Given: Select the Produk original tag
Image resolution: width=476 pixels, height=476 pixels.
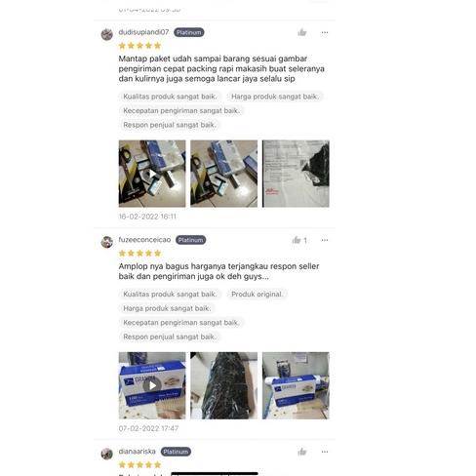Looking at the screenshot, I should click(x=257, y=294).
